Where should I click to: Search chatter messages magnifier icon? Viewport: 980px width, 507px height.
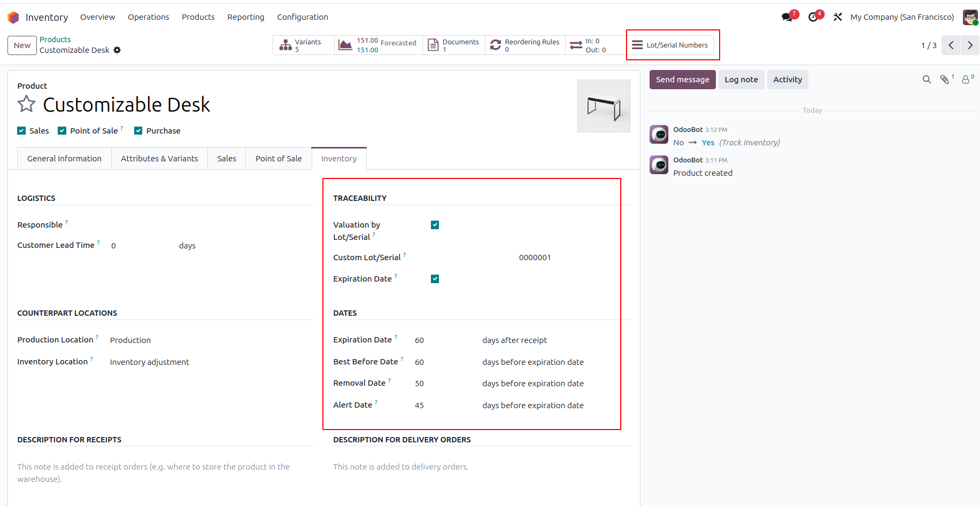pyautogui.click(x=927, y=80)
